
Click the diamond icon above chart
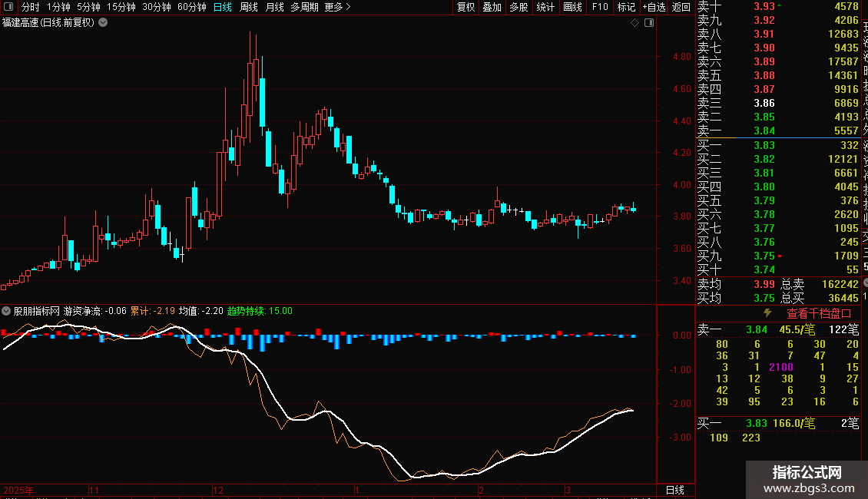[635, 23]
